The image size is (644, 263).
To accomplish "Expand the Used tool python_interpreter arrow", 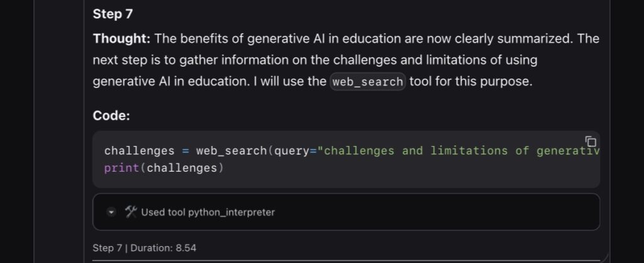I will (x=112, y=212).
